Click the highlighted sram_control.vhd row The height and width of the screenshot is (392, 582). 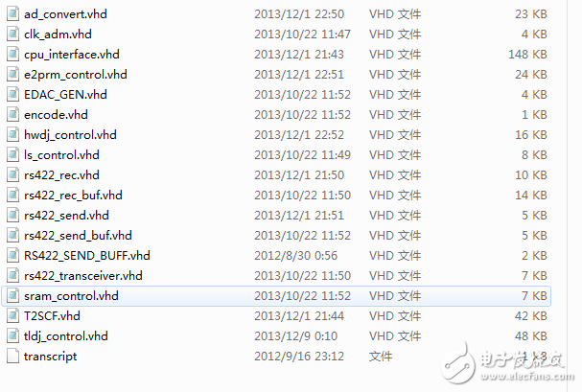click(276, 296)
